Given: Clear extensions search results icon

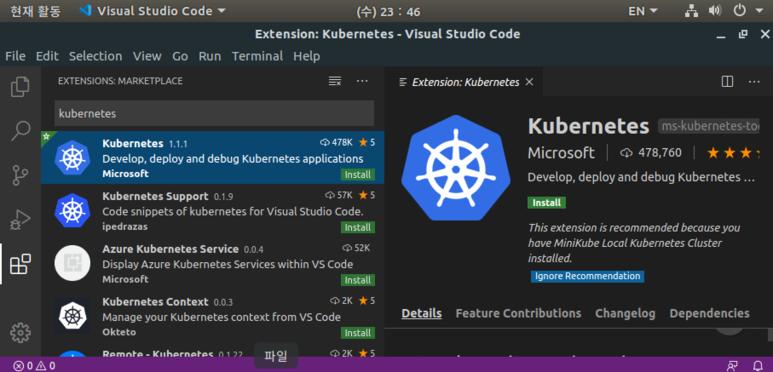Looking at the screenshot, I should coord(335,81).
